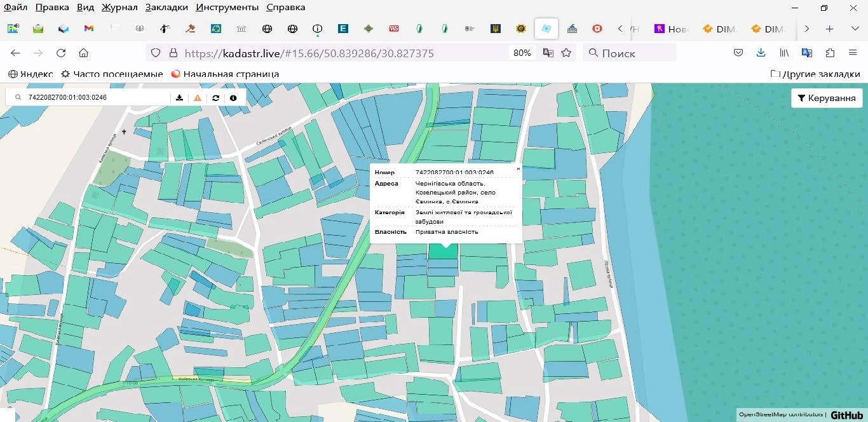Click the download icon in map search bar
The image size is (868, 422).
[x=180, y=98]
